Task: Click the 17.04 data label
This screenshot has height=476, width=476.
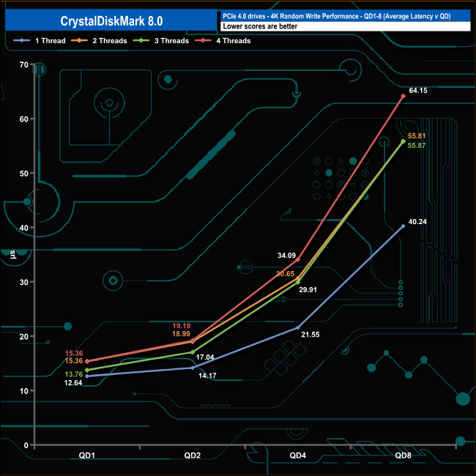Action: 205,357
